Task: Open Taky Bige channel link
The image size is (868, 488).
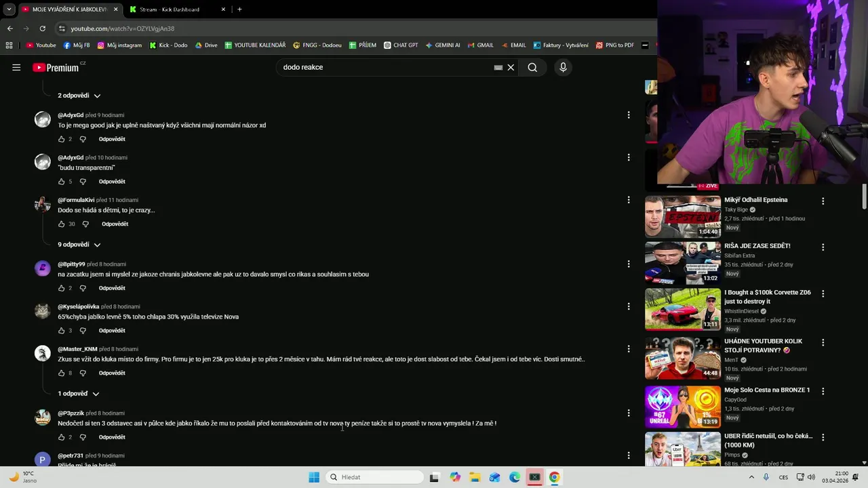Action: 736,209
